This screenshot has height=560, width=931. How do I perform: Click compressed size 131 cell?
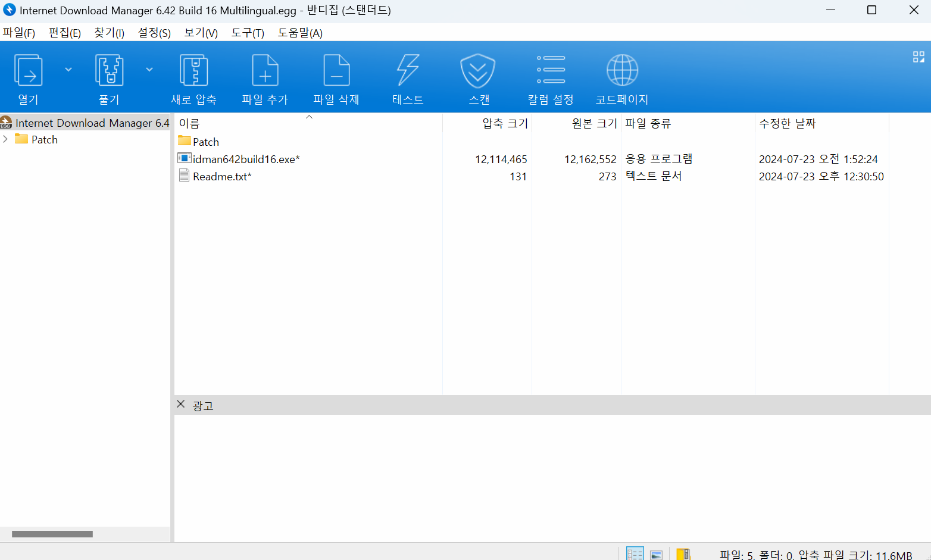click(x=518, y=176)
